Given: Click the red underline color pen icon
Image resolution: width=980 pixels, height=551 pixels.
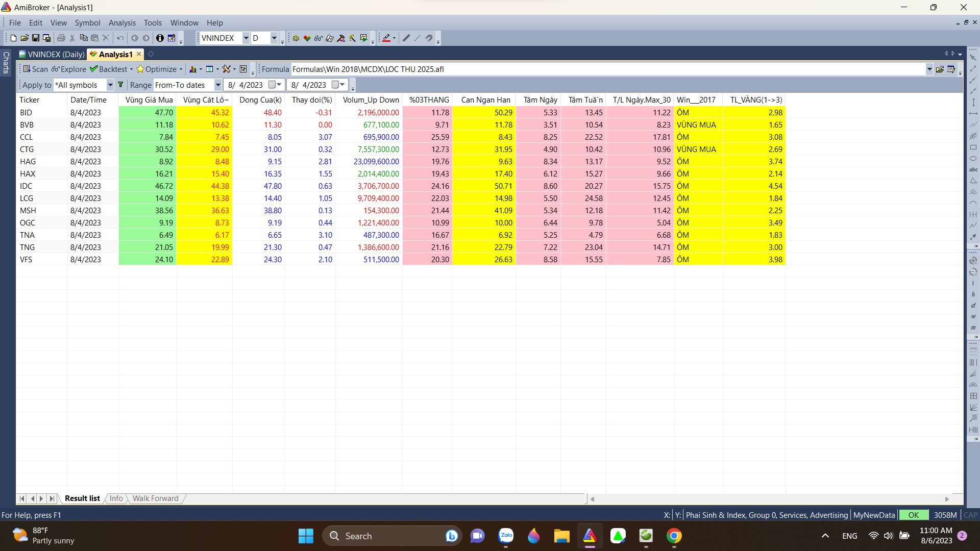Looking at the screenshot, I should (386, 38).
